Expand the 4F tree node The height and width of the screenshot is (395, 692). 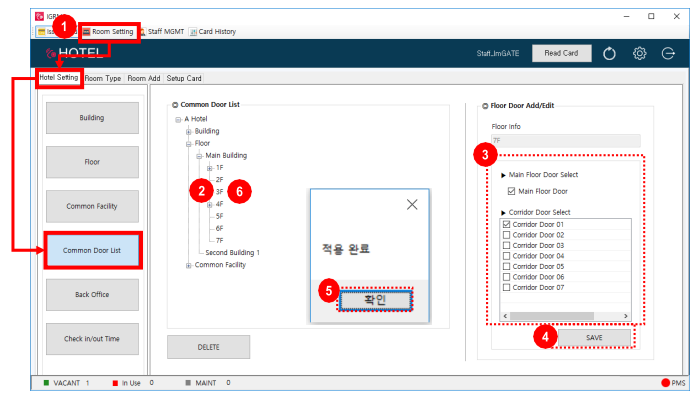pyautogui.click(x=210, y=205)
